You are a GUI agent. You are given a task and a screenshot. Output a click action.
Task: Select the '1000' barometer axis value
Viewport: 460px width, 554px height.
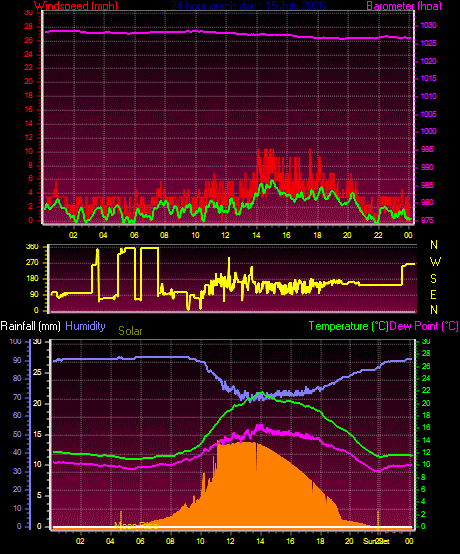click(428, 131)
